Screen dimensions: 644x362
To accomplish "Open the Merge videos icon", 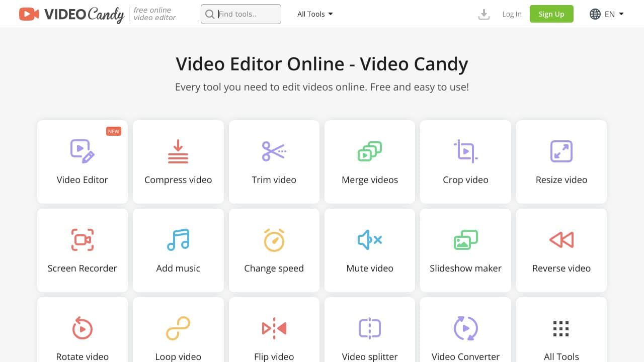I will (370, 151).
